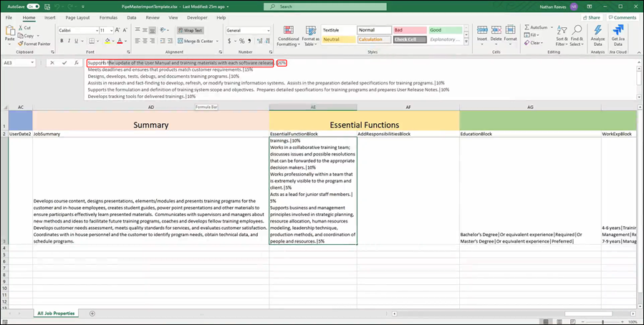The height and width of the screenshot is (325, 644).
Task: Apply the Bad cell style swatch
Action: coord(408,30)
